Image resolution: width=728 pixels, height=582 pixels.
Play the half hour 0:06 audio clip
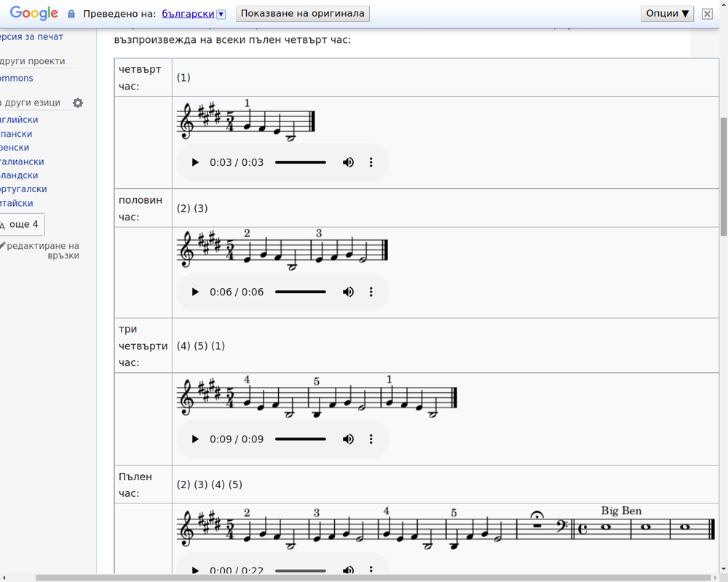coord(195,292)
